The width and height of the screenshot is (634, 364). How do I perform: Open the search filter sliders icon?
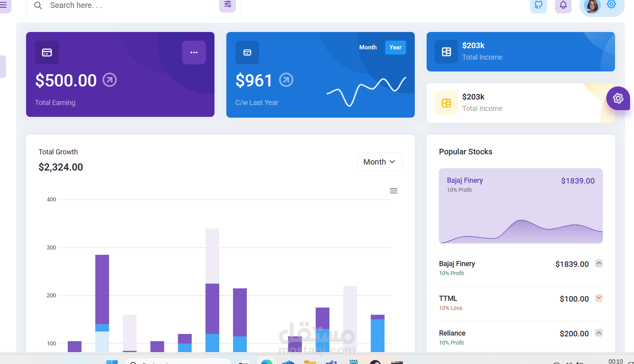(228, 5)
